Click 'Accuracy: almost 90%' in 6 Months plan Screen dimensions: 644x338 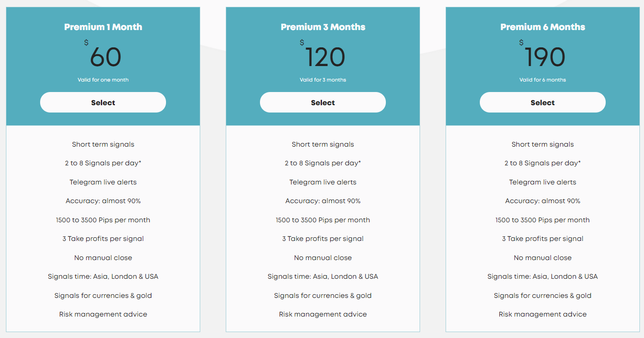(543, 201)
